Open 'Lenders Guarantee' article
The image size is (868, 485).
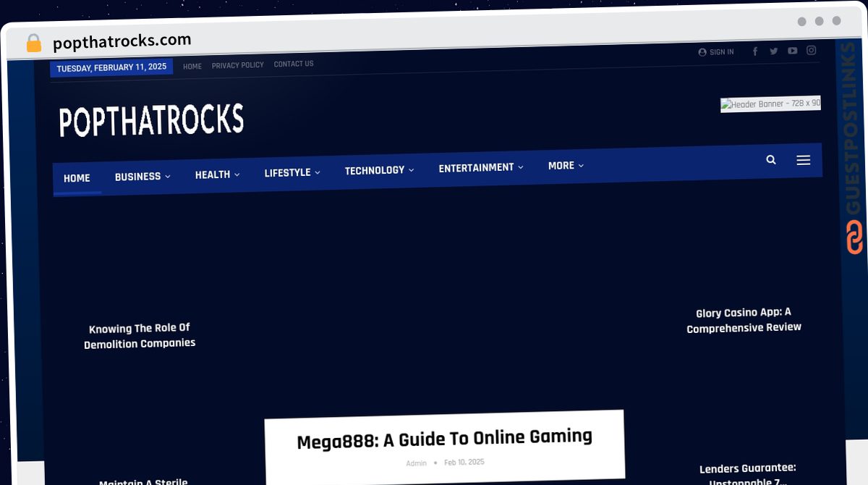(748, 476)
